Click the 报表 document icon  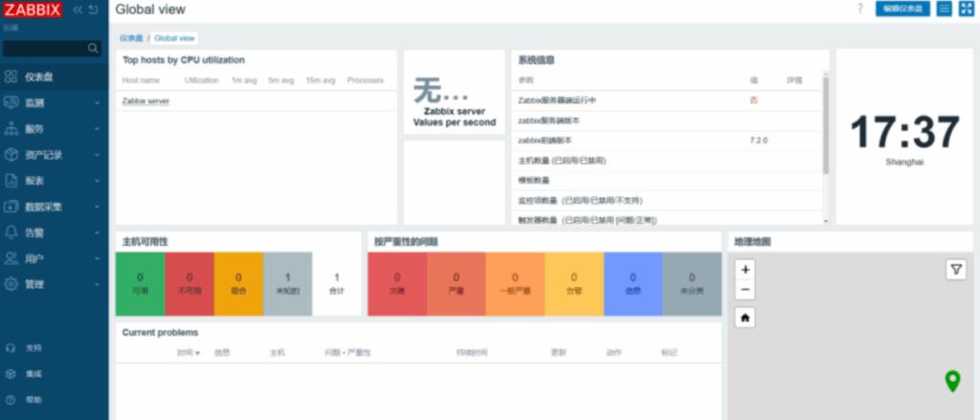[11, 181]
